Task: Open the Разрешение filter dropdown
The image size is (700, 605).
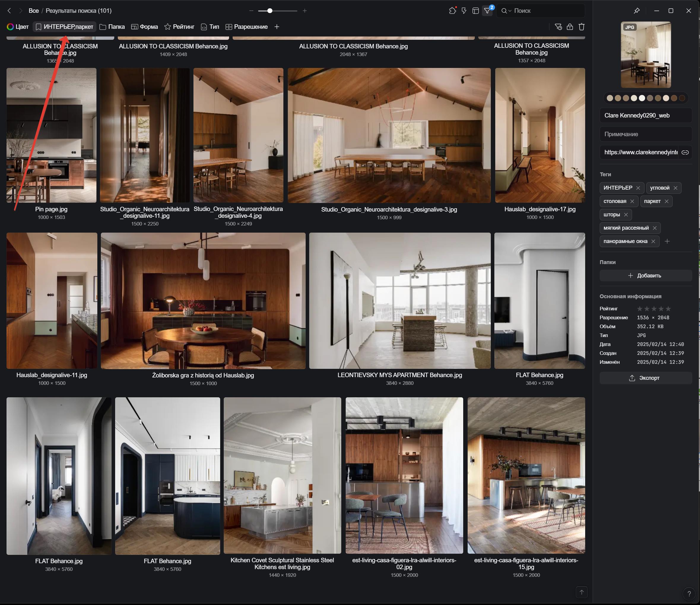Action: click(247, 27)
